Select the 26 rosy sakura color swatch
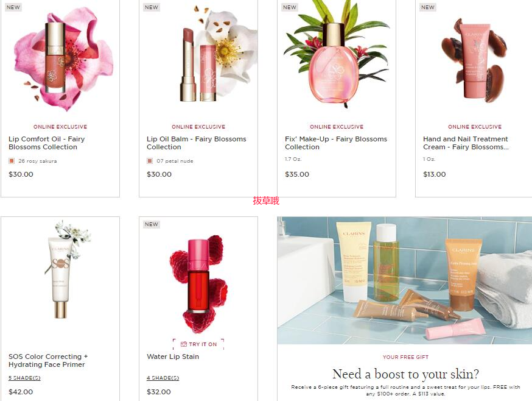This screenshot has height=401, width=532. tap(12, 161)
